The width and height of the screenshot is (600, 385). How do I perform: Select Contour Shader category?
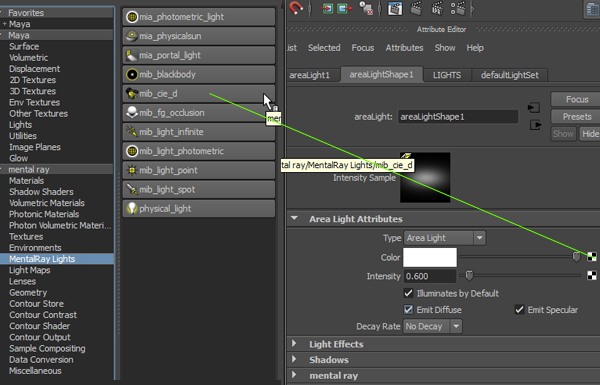point(40,326)
